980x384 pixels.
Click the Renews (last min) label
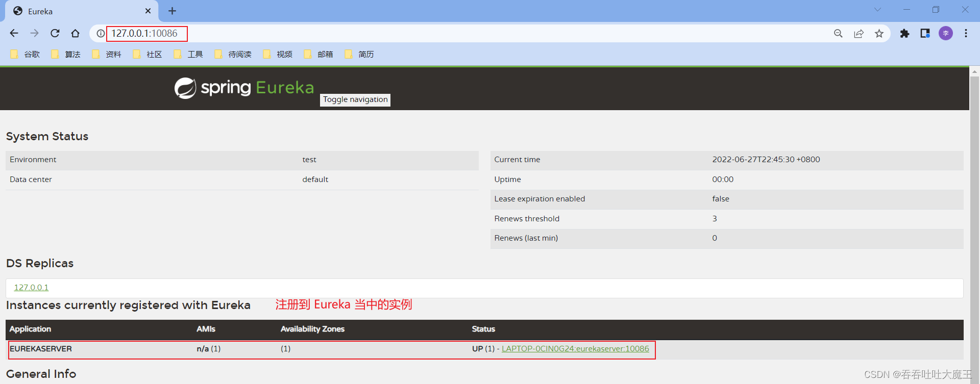526,238
